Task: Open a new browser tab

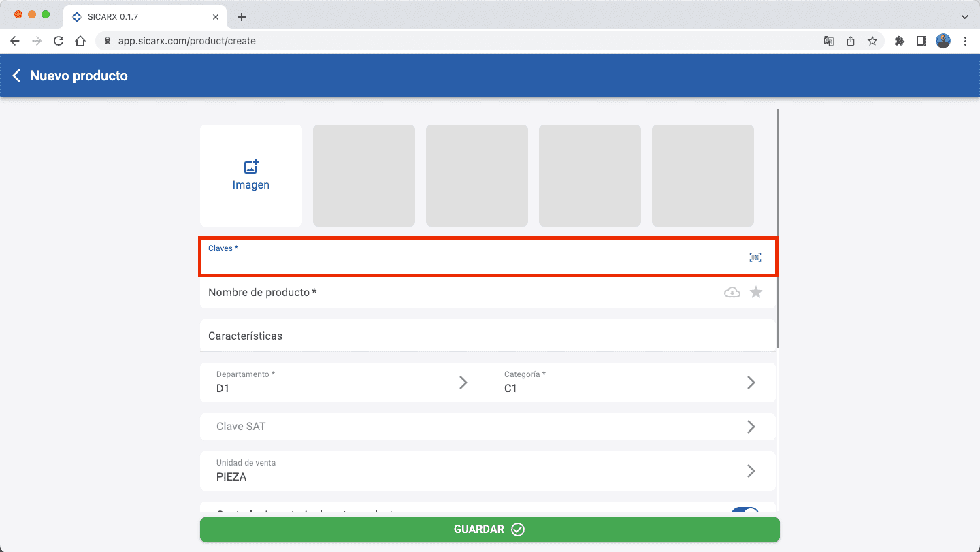Action: (242, 17)
